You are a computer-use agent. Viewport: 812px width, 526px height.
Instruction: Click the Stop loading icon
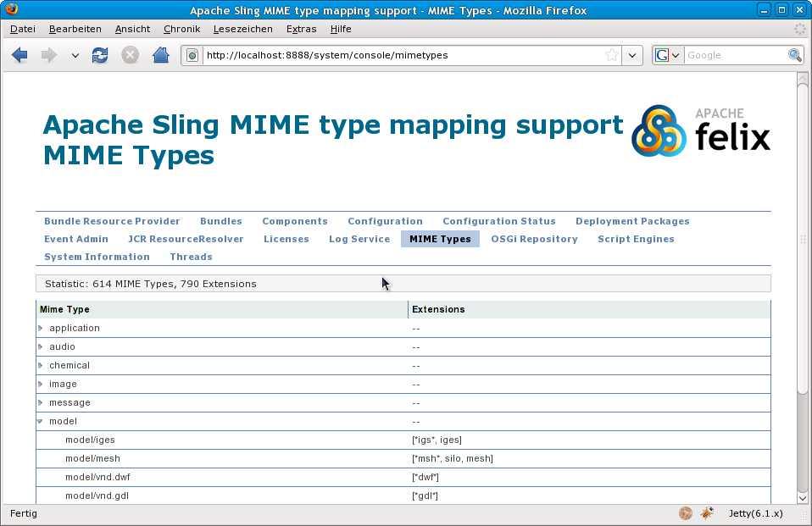tap(130, 55)
